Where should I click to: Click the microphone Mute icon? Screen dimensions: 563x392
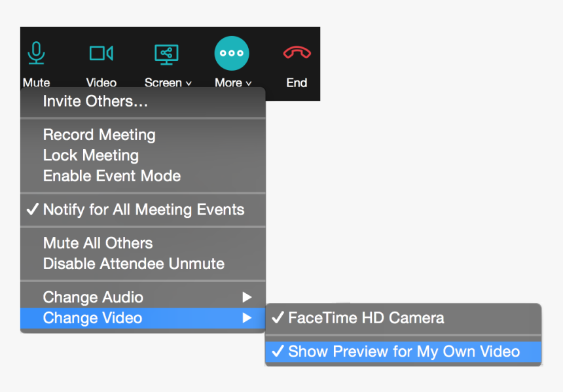pyautogui.click(x=37, y=53)
